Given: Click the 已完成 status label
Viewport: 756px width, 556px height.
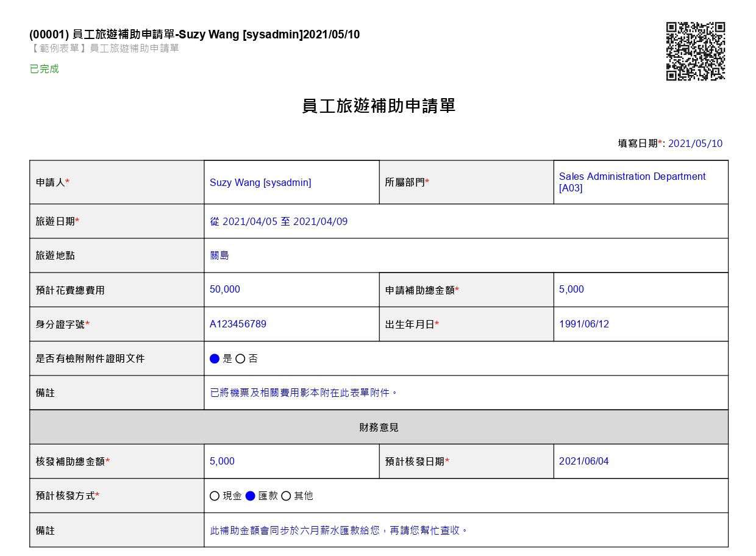Looking at the screenshot, I should point(45,69).
